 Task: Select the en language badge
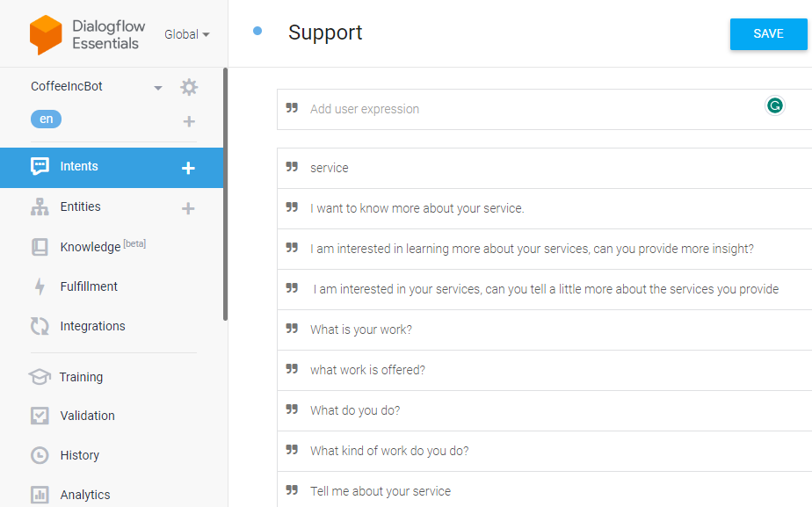point(46,120)
